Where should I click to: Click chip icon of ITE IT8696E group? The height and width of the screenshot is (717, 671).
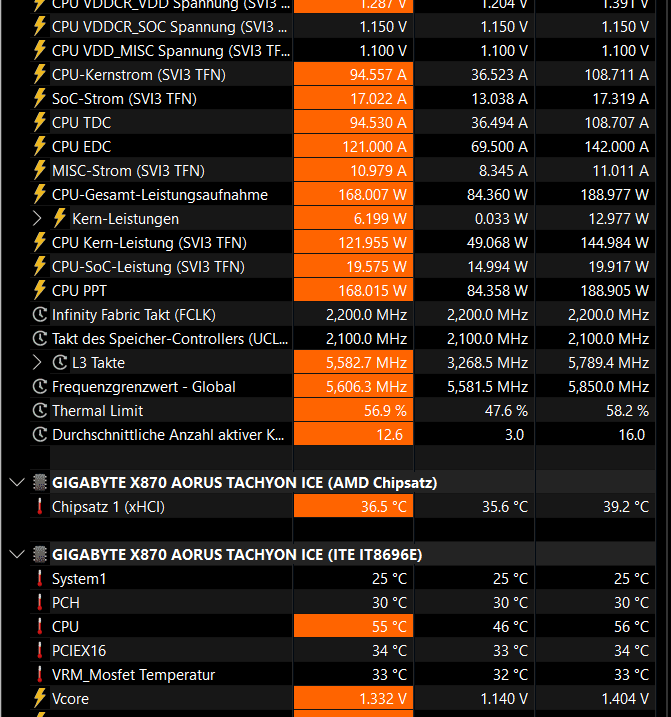(40, 555)
